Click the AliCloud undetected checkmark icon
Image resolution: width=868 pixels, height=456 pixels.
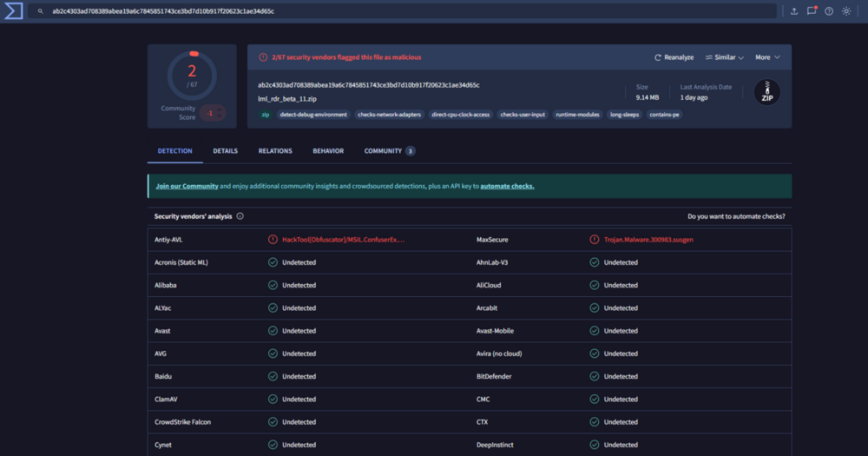pos(594,285)
